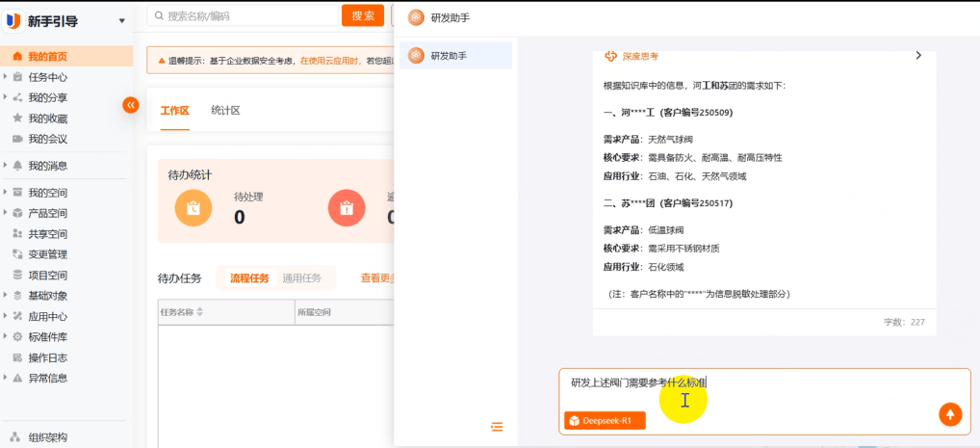Viewport: 980px width, 448px height.
Task: Click the 字数：227 text
Action: pos(904,322)
